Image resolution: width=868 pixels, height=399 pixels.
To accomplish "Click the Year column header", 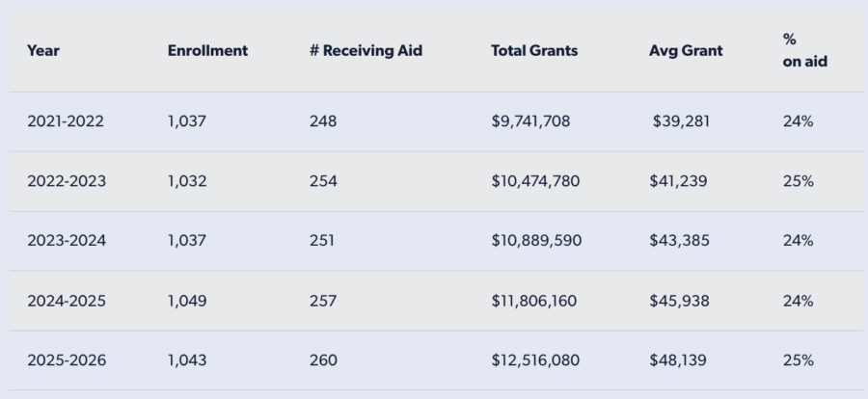I will [x=43, y=51].
